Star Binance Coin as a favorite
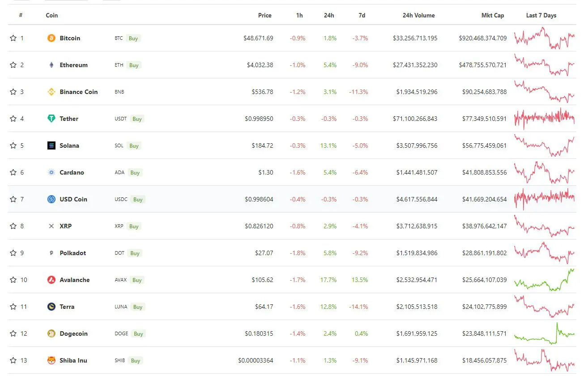The height and width of the screenshot is (376, 588). tap(13, 92)
